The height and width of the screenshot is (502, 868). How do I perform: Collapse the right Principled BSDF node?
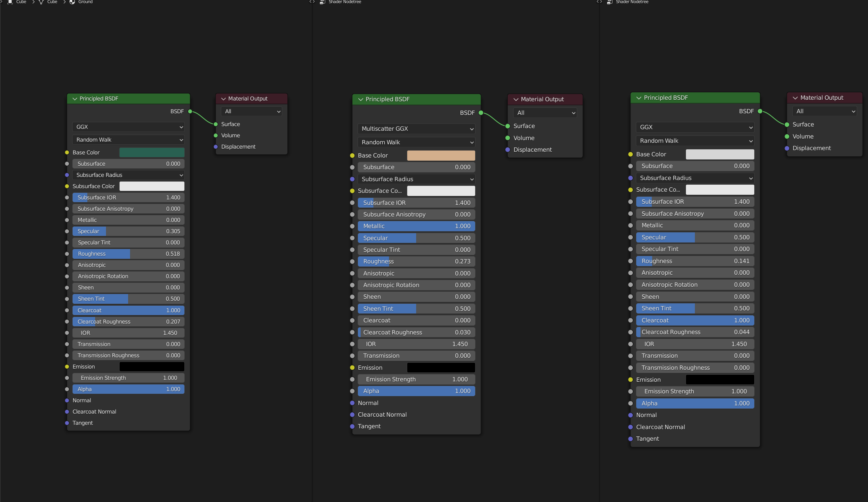click(x=639, y=98)
